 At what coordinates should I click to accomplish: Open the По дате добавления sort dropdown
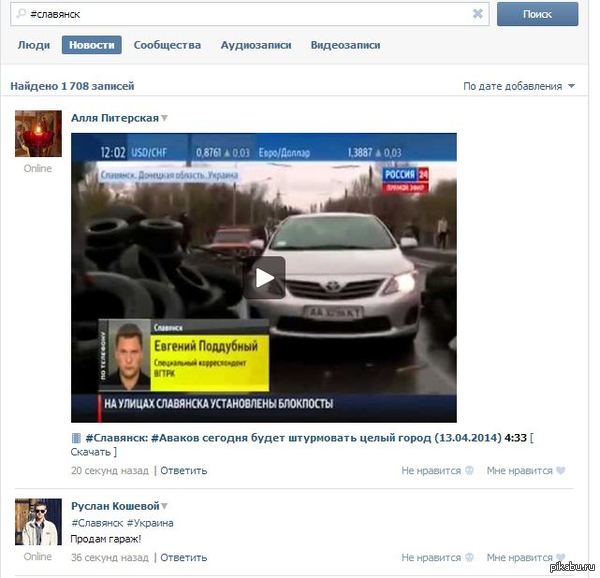[x=518, y=86]
